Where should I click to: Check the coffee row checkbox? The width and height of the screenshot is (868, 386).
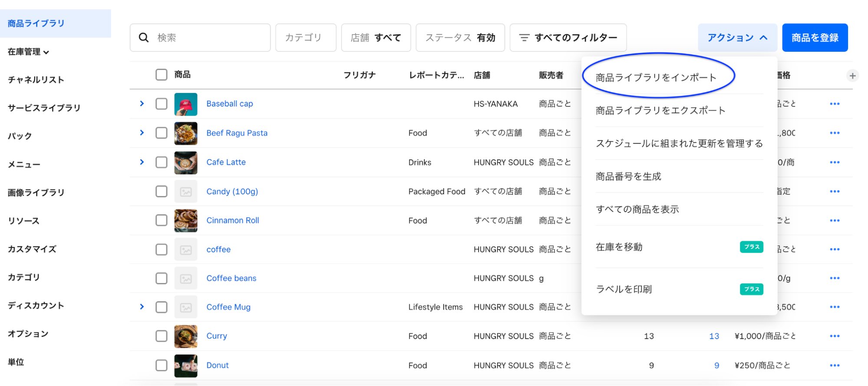pos(162,250)
